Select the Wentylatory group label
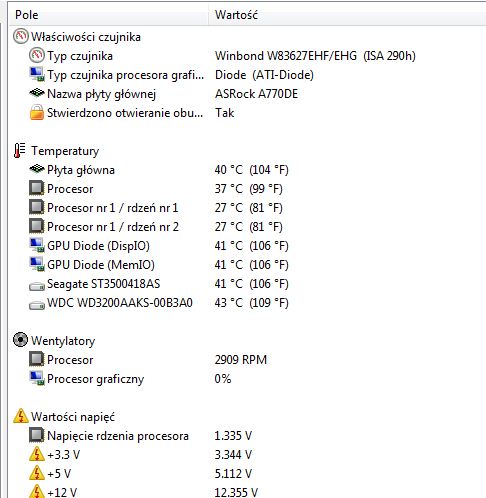Viewport: 486px width, 498px height. click(x=63, y=341)
